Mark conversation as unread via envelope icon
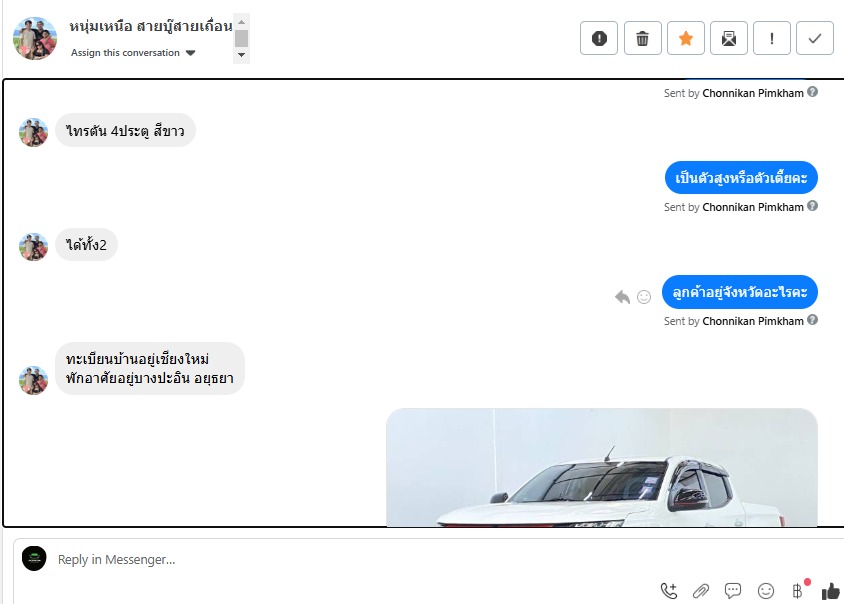 (729, 38)
